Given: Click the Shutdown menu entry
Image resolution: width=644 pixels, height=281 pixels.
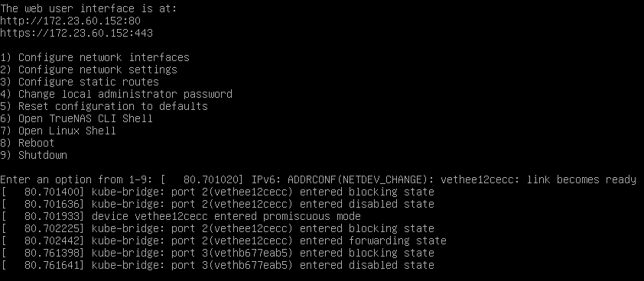Looking at the screenshot, I should point(34,155).
